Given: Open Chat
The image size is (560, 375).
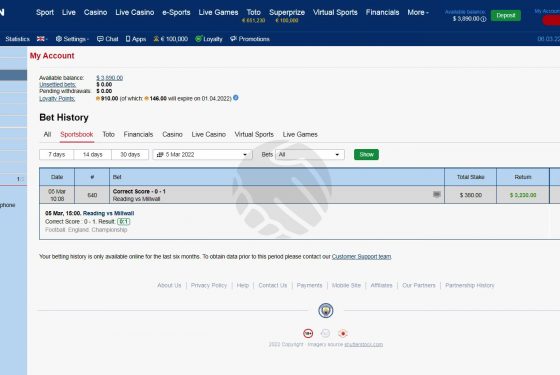Looking at the screenshot, I should (108, 39).
